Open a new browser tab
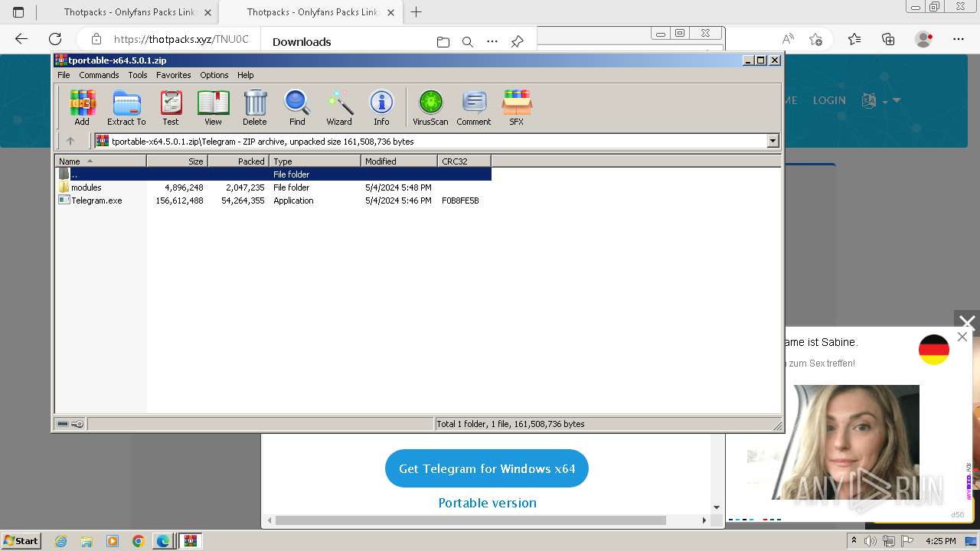The image size is (980, 551). 416,12
